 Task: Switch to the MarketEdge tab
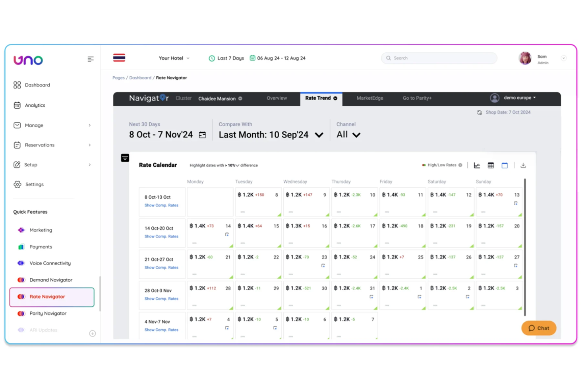click(369, 98)
